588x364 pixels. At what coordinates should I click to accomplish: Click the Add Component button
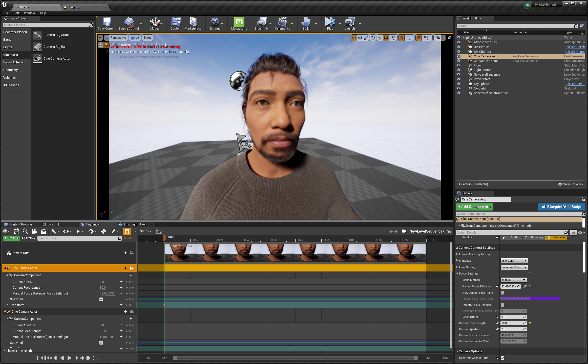point(474,207)
